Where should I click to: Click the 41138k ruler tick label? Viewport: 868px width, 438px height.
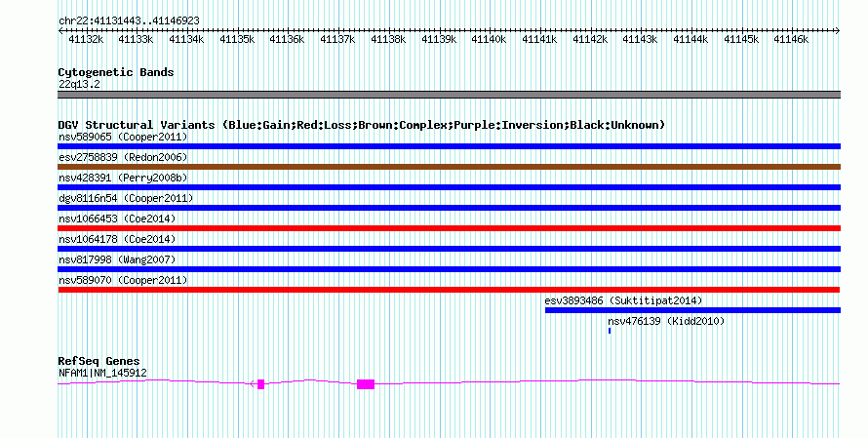(388, 39)
